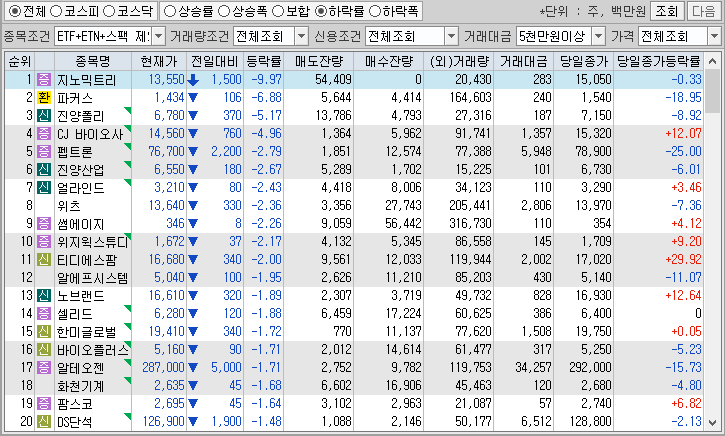The image size is (725, 436).
Task: Click the down triangle for 알에프시스템
Action: pyautogui.click(x=193, y=278)
